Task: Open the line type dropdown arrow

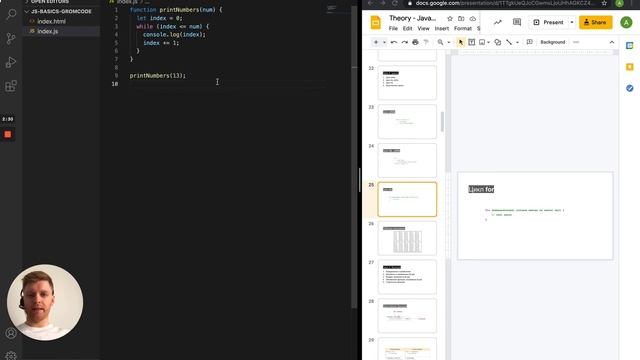Action: point(517,42)
